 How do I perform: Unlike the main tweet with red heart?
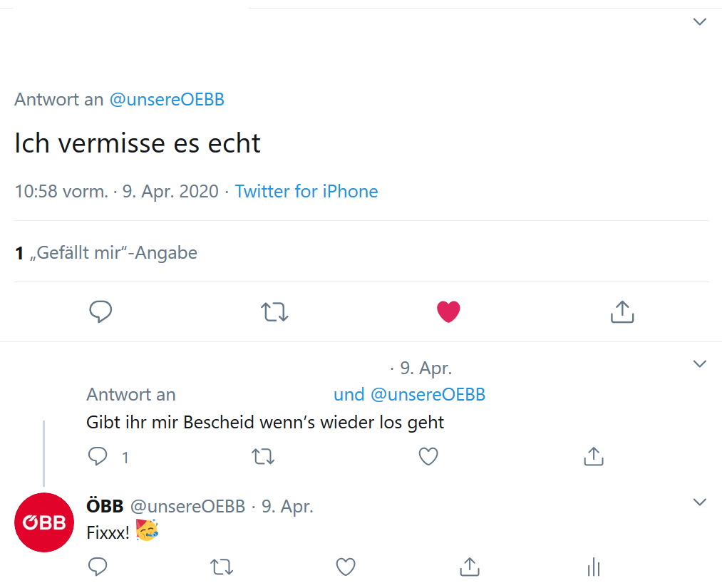[448, 311]
